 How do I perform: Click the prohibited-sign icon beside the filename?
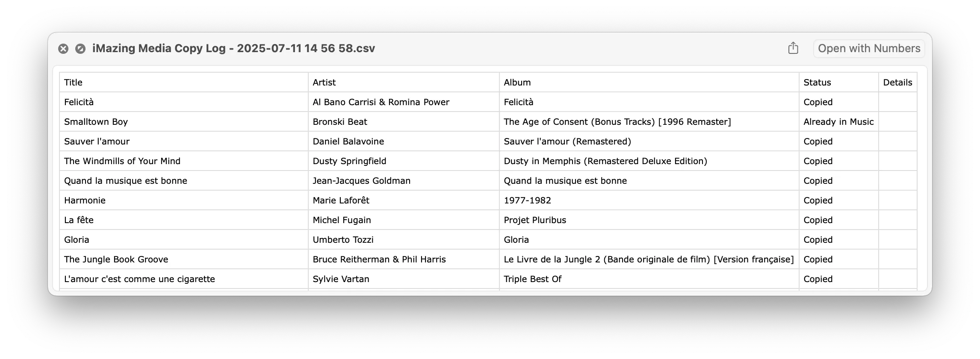coord(81,48)
